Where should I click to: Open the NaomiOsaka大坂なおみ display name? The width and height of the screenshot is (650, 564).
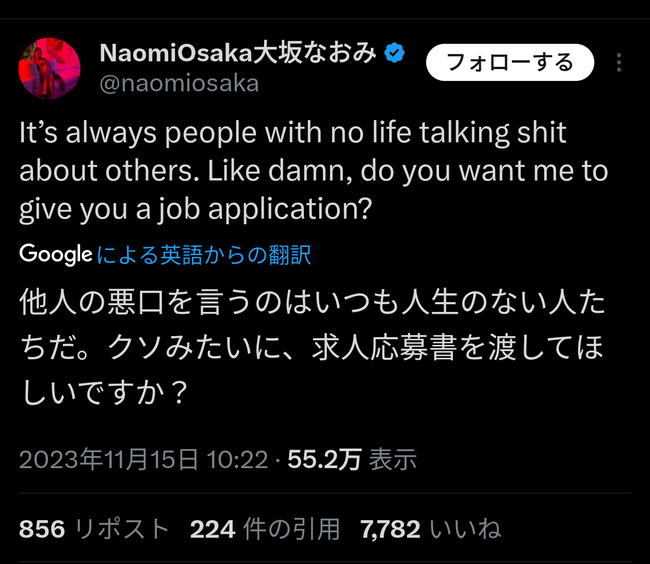237,54
